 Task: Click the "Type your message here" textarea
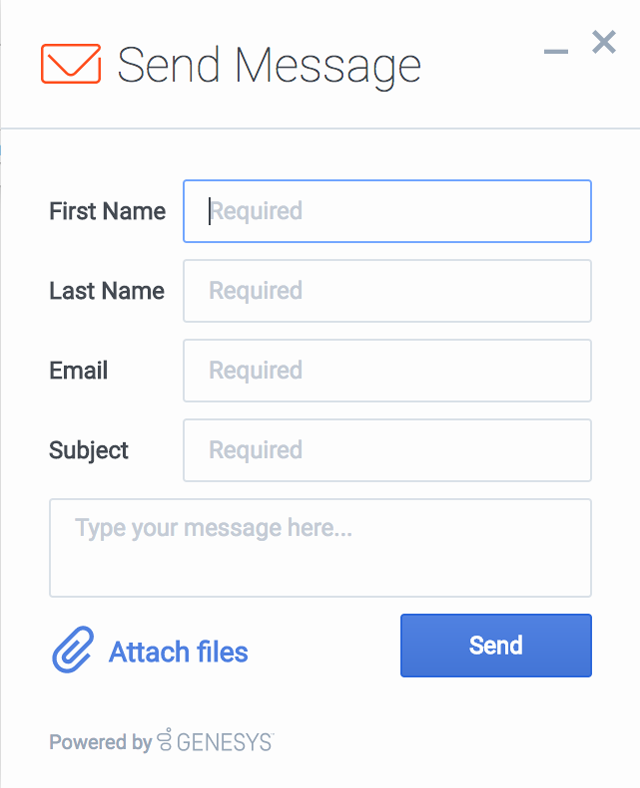click(320, 548)
